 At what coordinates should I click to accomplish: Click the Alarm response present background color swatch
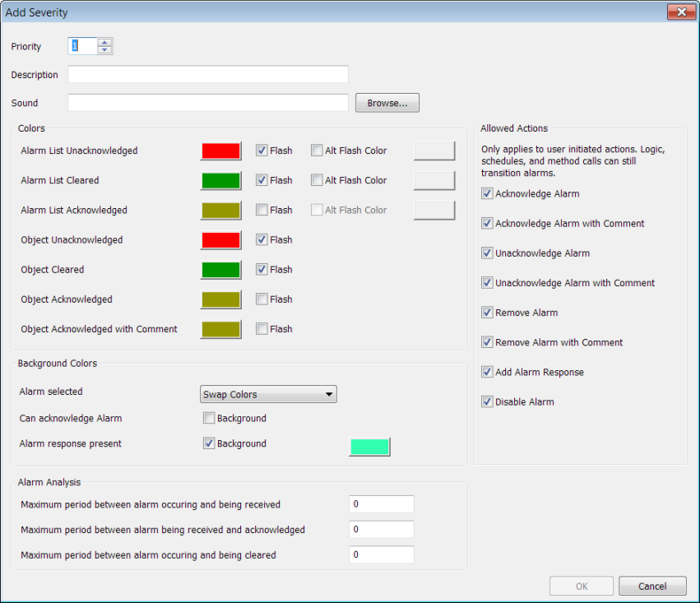pos(369,447)
